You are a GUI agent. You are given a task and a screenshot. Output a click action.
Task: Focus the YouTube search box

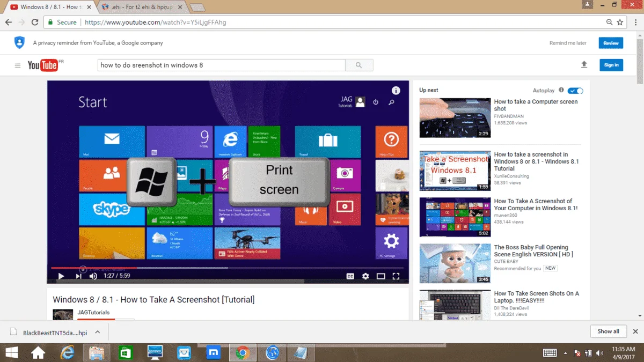[222, 65]
